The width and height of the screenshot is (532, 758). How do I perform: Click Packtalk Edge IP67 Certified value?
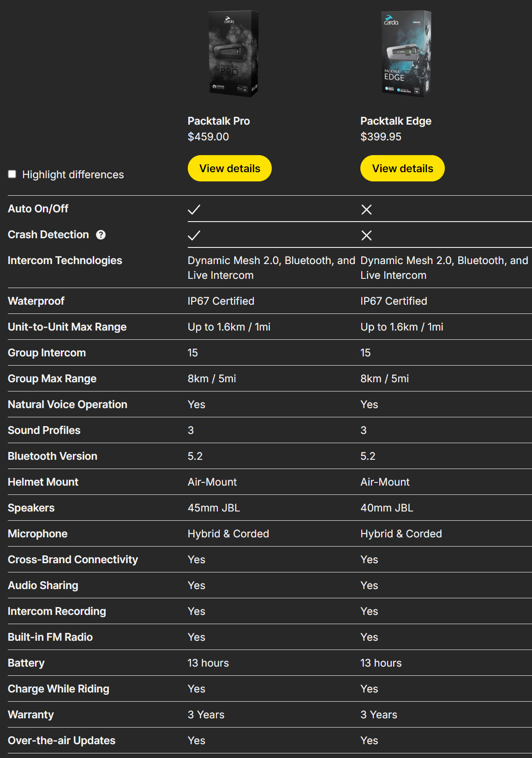pos(394,301)
